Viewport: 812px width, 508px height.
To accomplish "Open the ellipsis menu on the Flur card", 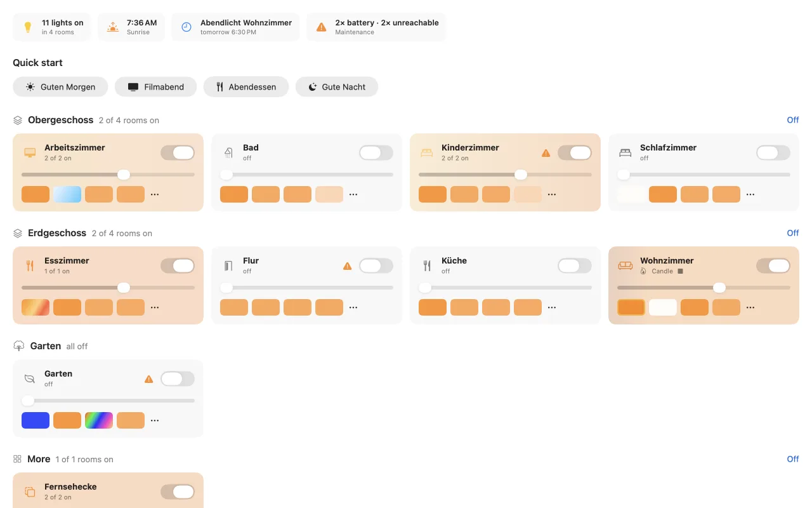I will (x=353, y=307).
